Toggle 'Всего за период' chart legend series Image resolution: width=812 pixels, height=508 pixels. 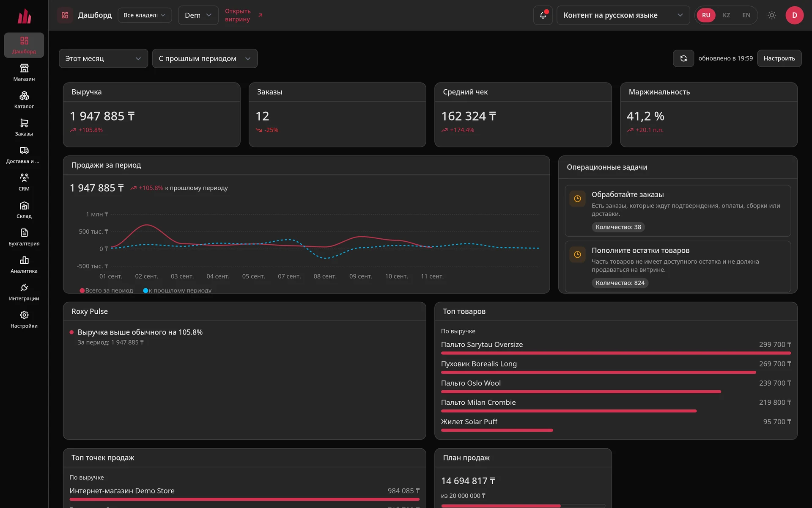(x=107, y=290)
